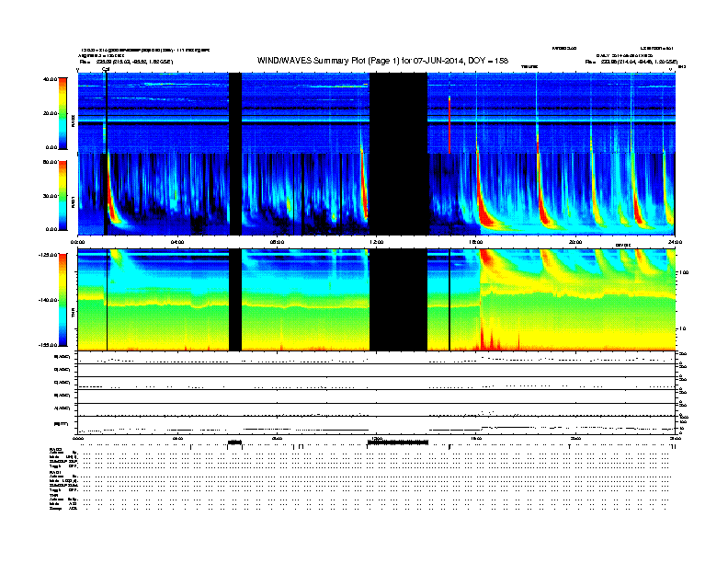
Task: Click the TNR settings header at bottom left
Action: [x=53, y=495]
